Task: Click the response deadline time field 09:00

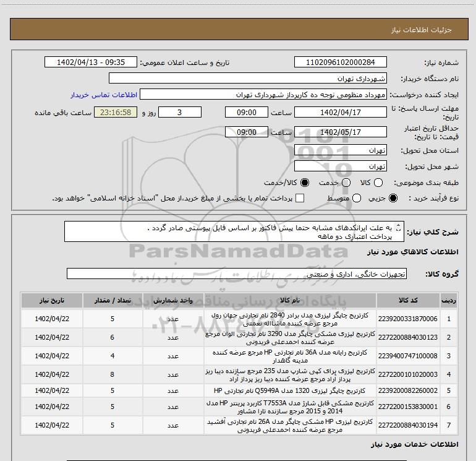Action: [x=247, y=112]
